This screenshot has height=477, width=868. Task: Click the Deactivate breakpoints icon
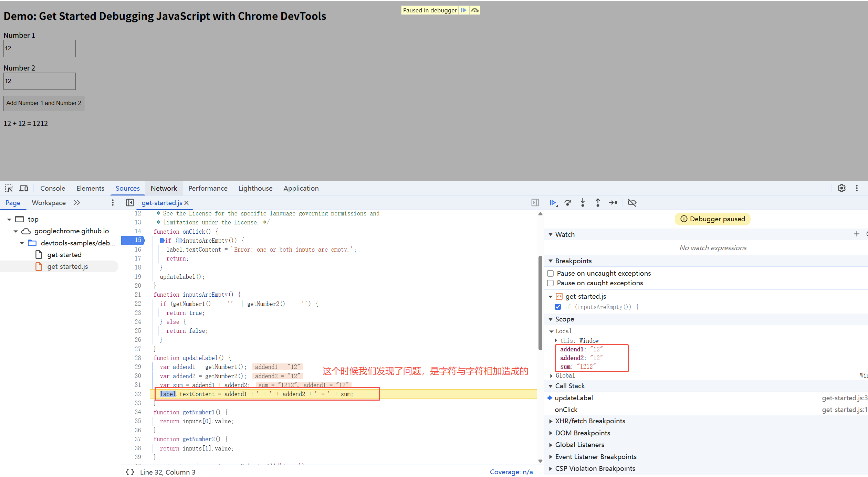(632, 203)
